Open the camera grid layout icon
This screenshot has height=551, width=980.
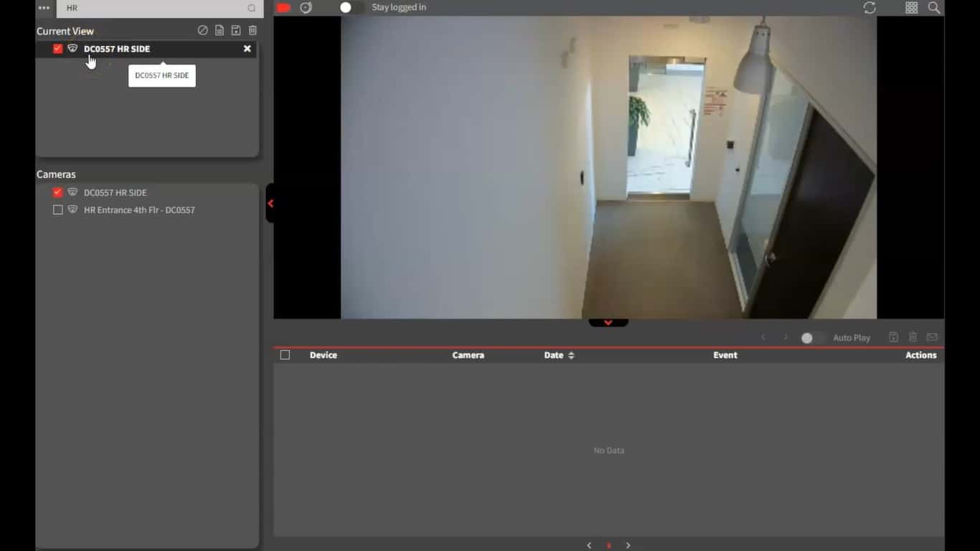(911, 8)
